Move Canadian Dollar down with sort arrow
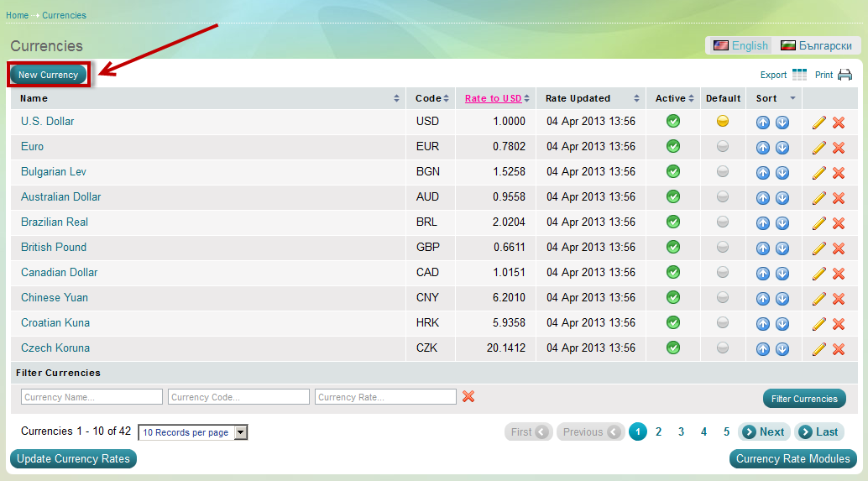The image size is (868, 481). pos(782,274)
